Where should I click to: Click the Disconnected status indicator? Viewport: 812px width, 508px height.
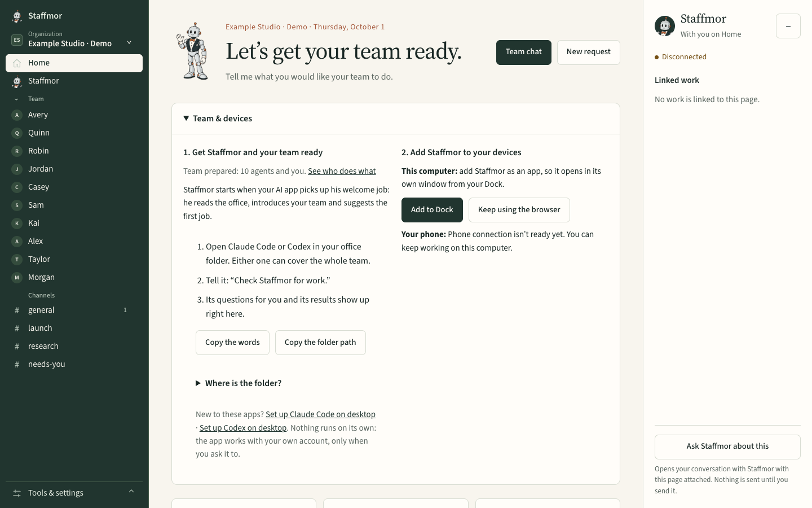click(681, 57)
